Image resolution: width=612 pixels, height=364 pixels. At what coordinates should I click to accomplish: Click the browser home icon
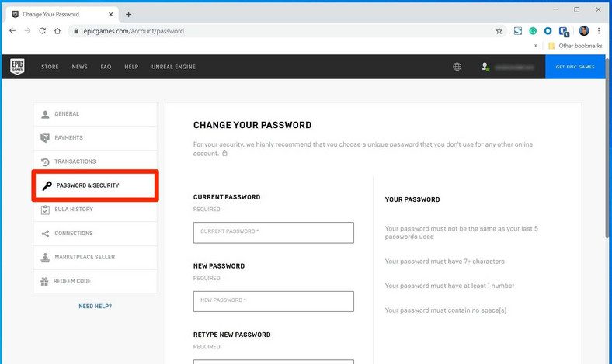(57, 31)
